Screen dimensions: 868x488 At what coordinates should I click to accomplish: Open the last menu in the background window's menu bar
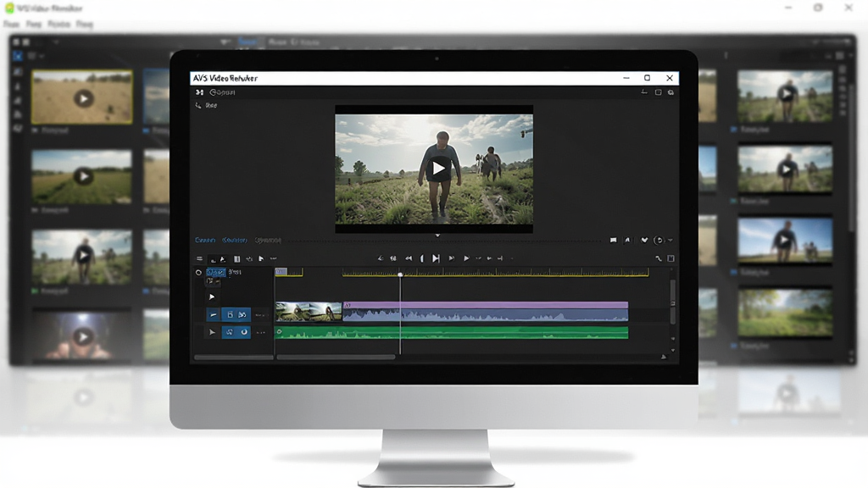click(84, 25)
